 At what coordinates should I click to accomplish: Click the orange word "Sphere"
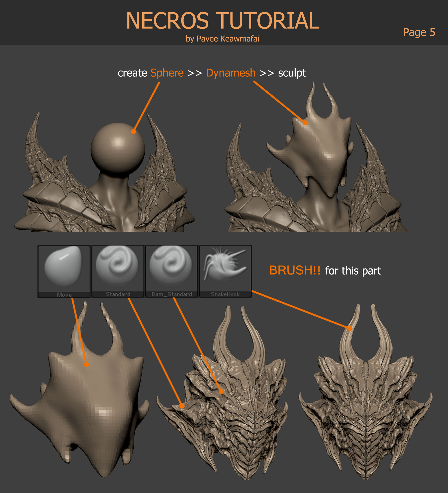click(x=167, y=73)
